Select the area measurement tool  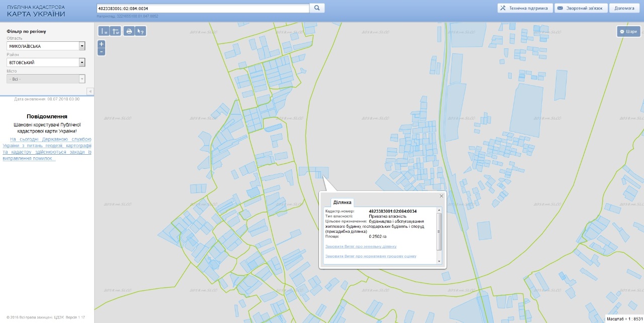pos(115,31)
